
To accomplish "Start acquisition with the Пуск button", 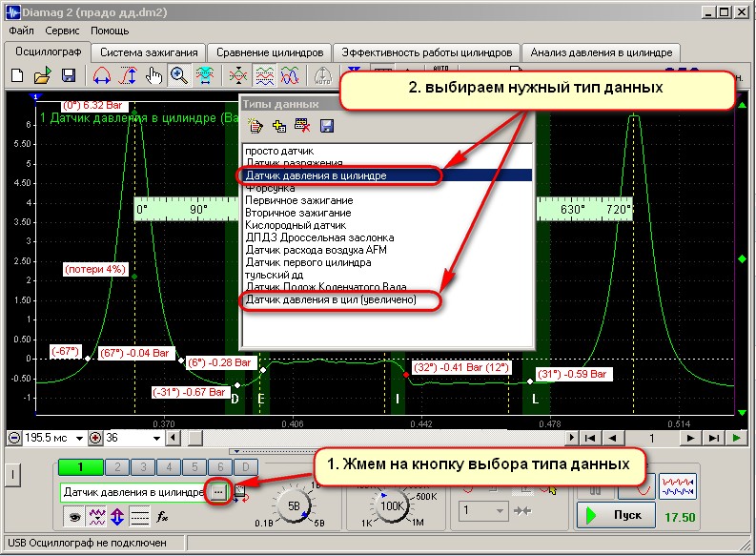I will (616, 515).
